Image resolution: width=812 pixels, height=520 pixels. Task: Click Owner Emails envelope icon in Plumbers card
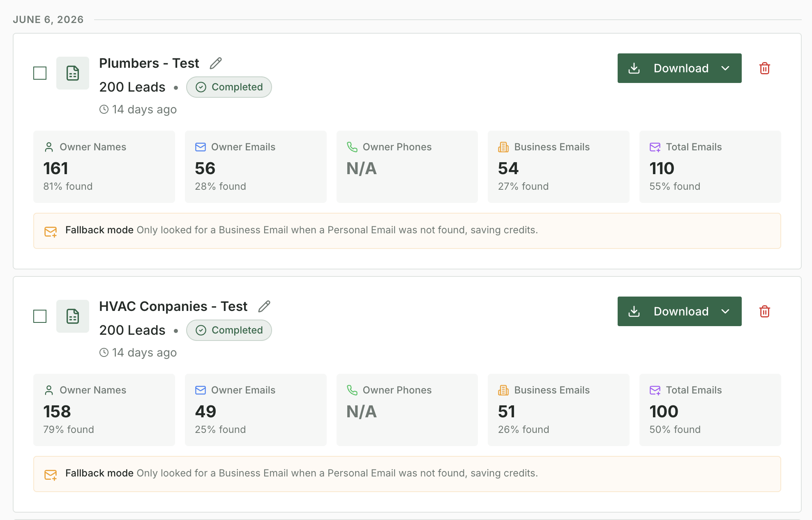click(x=201, y=147)
